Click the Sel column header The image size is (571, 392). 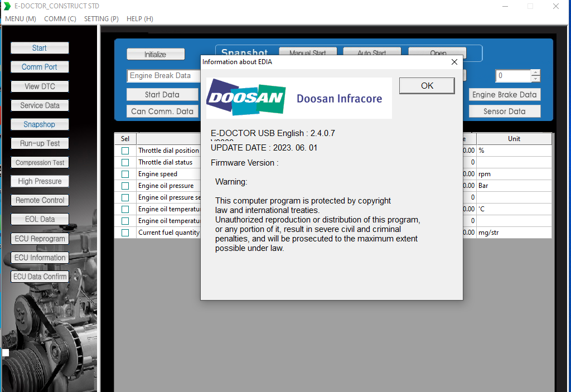125,139
